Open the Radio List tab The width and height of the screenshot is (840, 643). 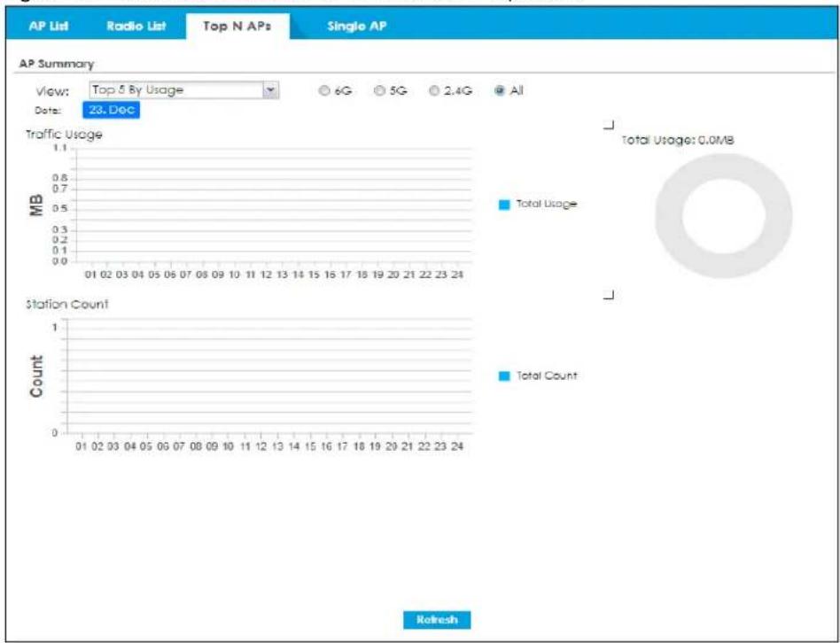click(x=136, y=26)
